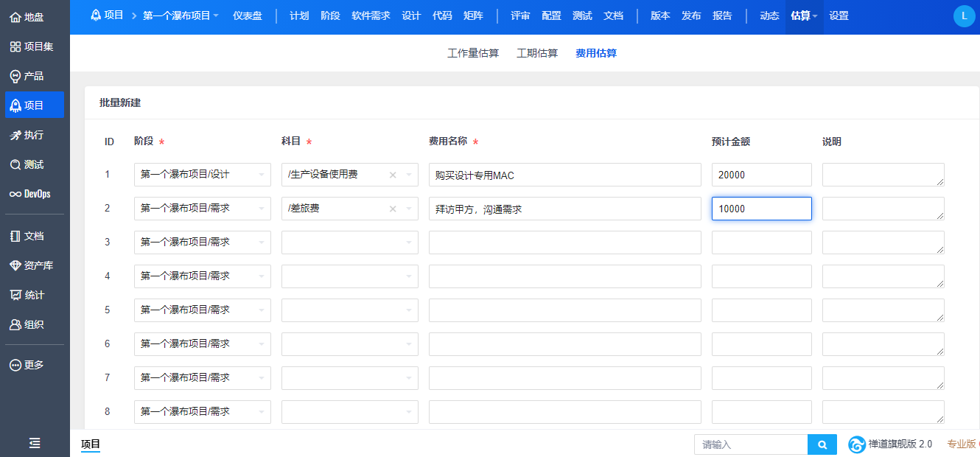Open the 执行 execution sidebar icon
This screenshot has height=457, width=980.
pos(15,135)
